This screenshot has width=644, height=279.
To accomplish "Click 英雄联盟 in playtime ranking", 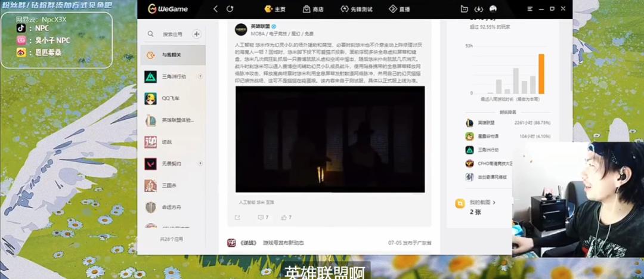I will click(x=486, y=123).
